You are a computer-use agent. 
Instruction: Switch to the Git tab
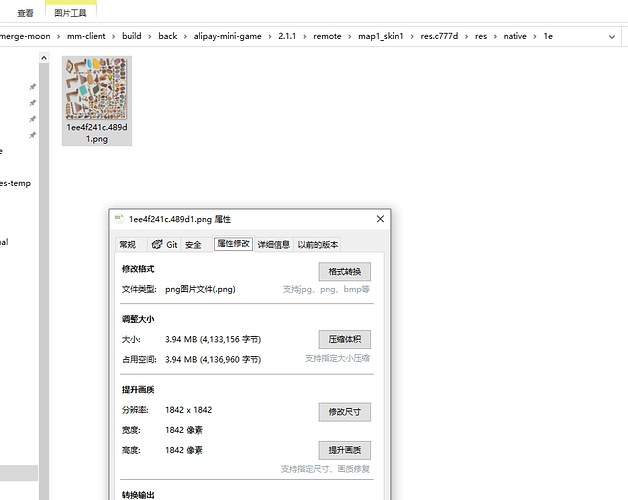pos(165,244)
